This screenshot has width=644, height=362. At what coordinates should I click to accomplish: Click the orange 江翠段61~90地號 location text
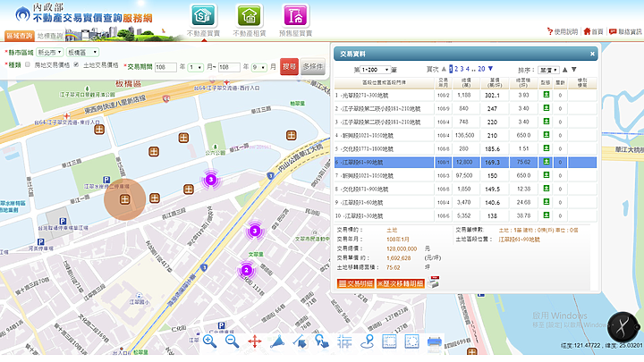(519, 240)
